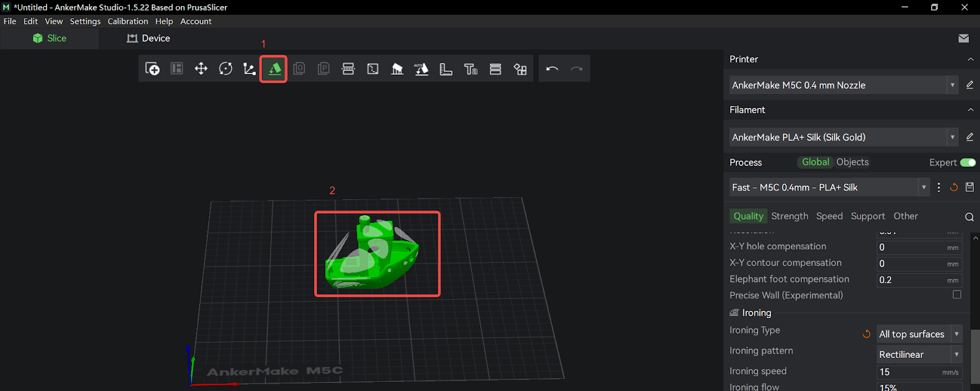This screenshot has height=391, width=980.
Task: Click the Arrange plate layout icon
Action: click(x=177, y=69)
